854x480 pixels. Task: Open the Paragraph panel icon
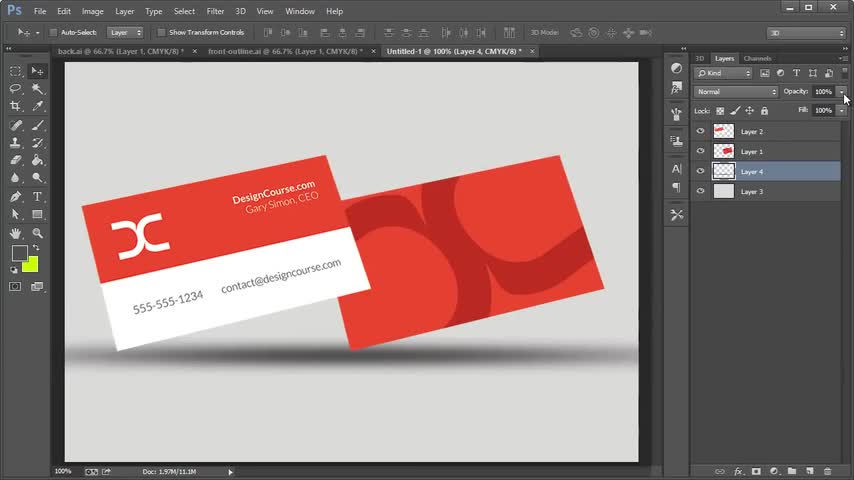click(x=676, y=187)
